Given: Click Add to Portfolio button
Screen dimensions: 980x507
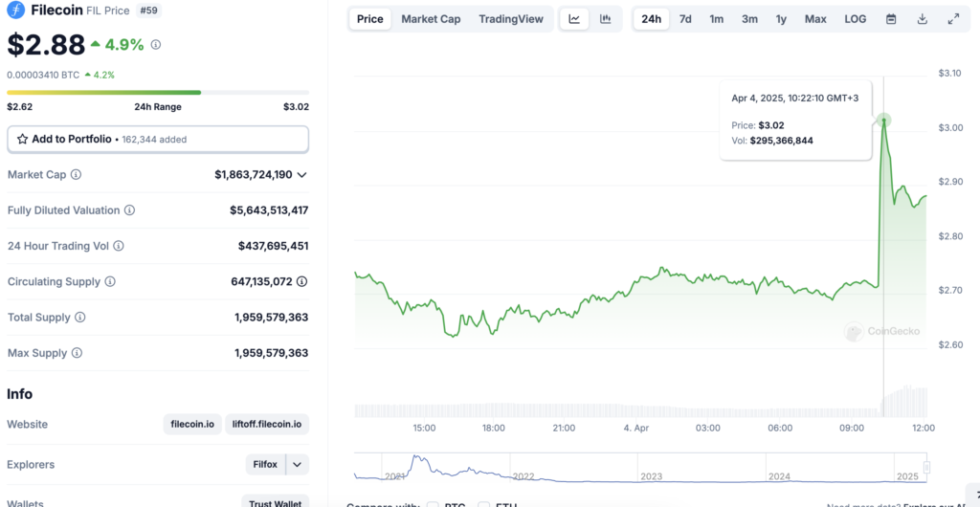Looking at the screenshot, I should pos(158,139).
